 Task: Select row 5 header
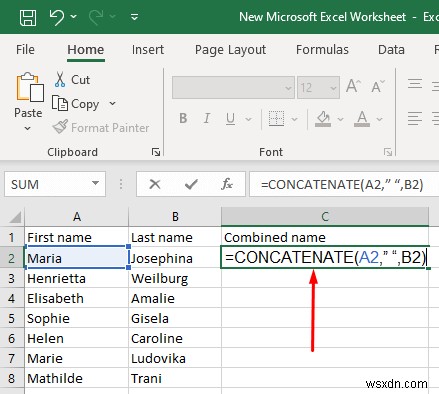click(x=12, y=319)
